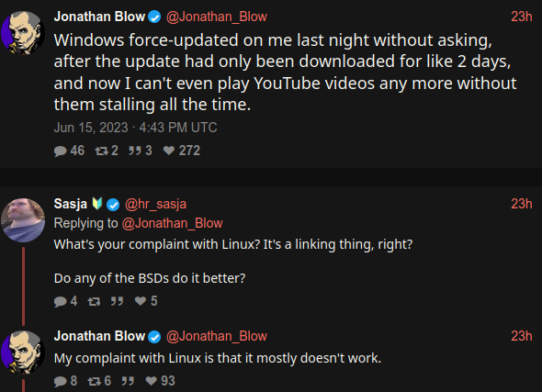Click the quote icon with count 3
This screenshot has width=542, height=392.
click(135, 151)
